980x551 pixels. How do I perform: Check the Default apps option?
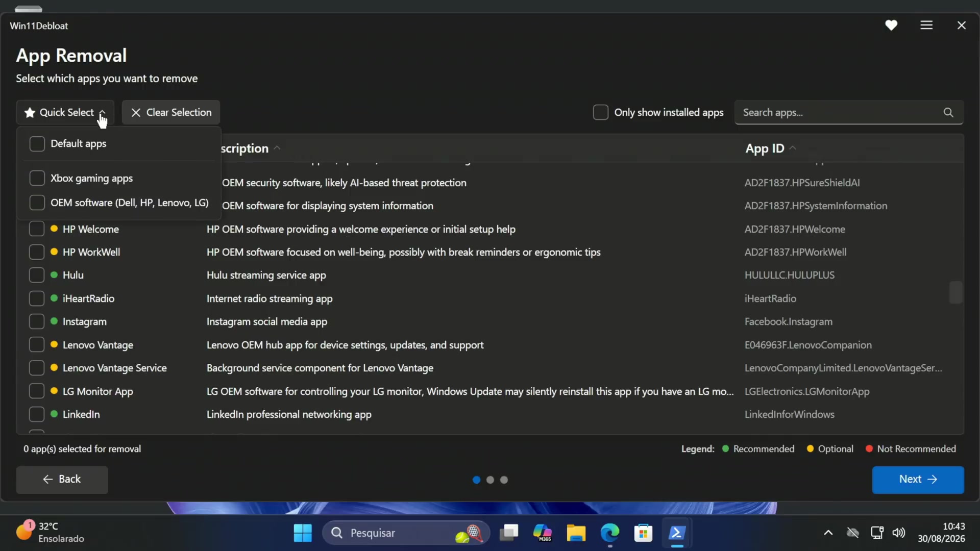point(37,144)
